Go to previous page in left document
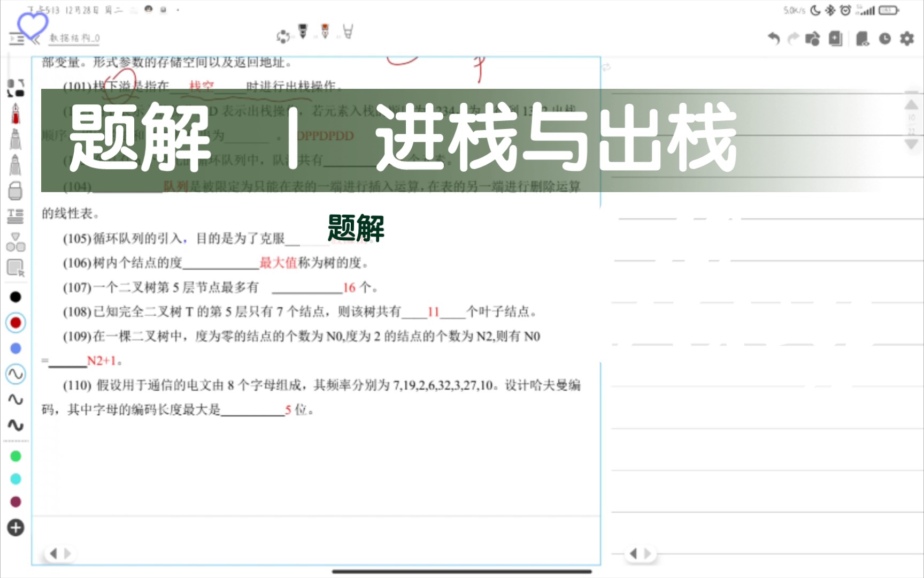924x578 pixels. pos(53,553)
